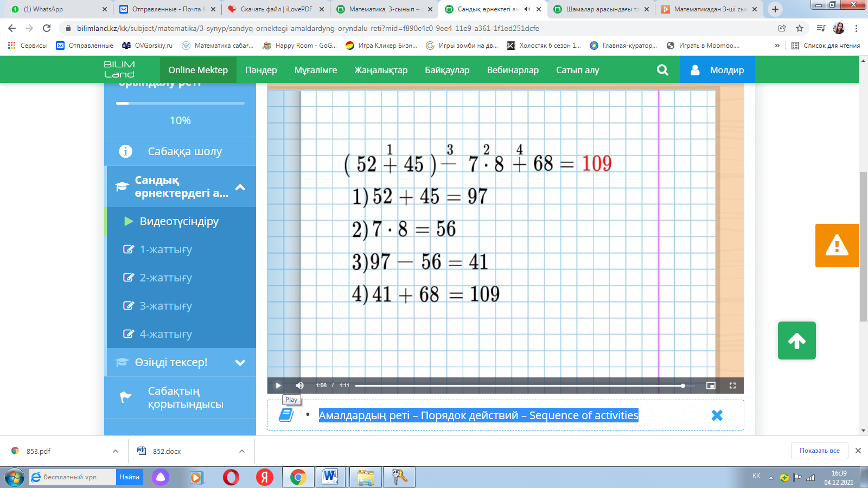
Task: Go to Online Mektep menu
Action: coord(198,70)
